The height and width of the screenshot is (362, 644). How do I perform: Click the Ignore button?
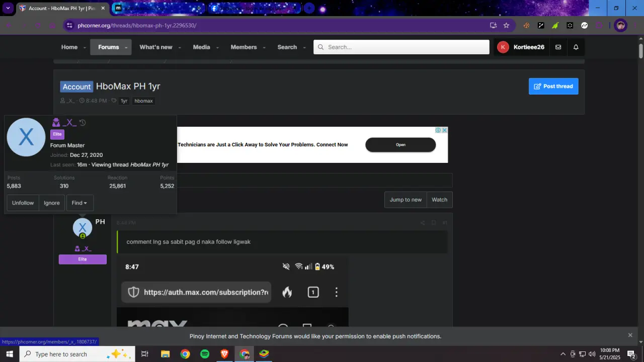point(52,203)
